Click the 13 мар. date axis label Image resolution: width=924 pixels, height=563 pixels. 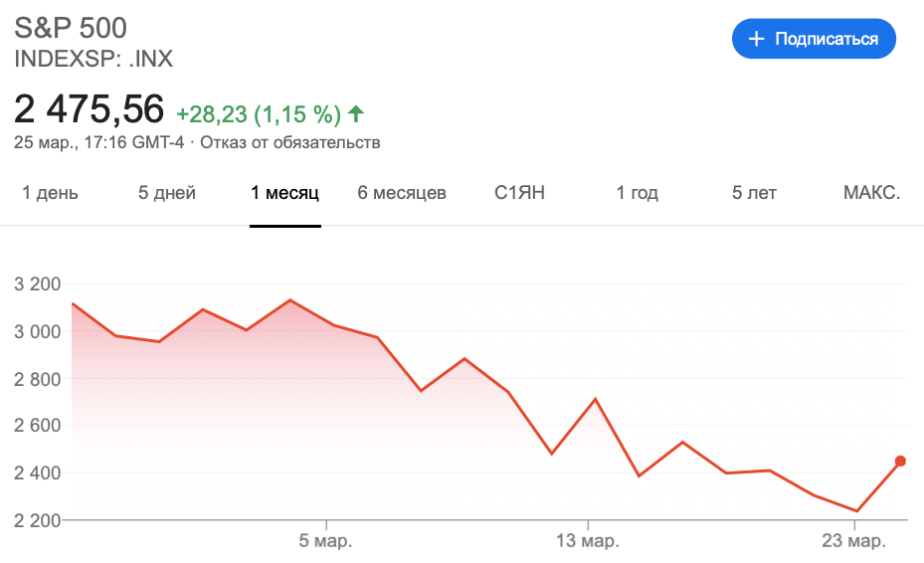click(588, 541)
